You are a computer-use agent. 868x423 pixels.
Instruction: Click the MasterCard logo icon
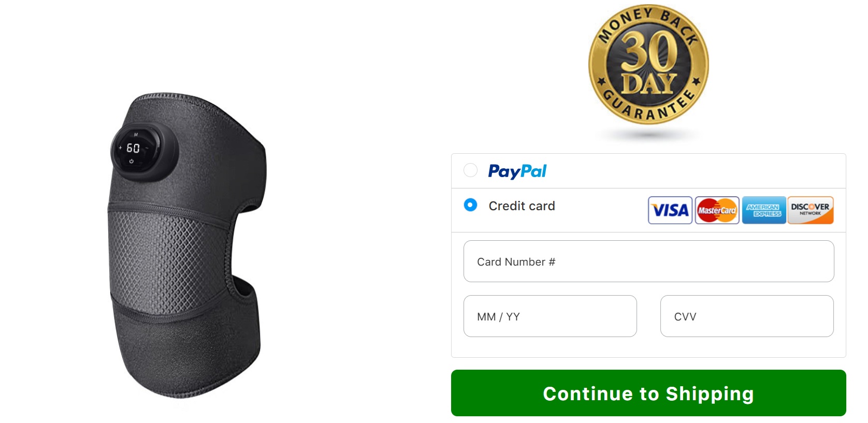pyautogui.click(x=717, y=210)
